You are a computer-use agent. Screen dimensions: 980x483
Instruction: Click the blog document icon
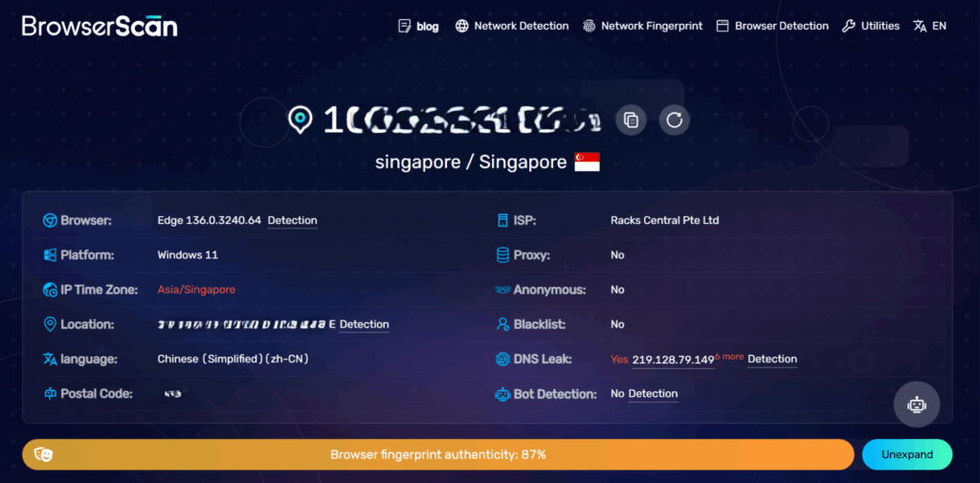point(405,26)
